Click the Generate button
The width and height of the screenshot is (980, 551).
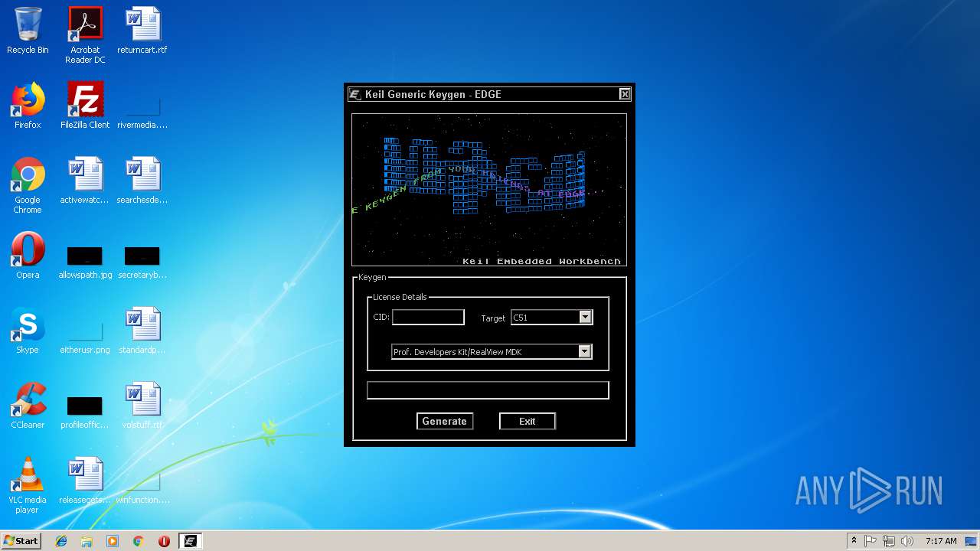444,421
